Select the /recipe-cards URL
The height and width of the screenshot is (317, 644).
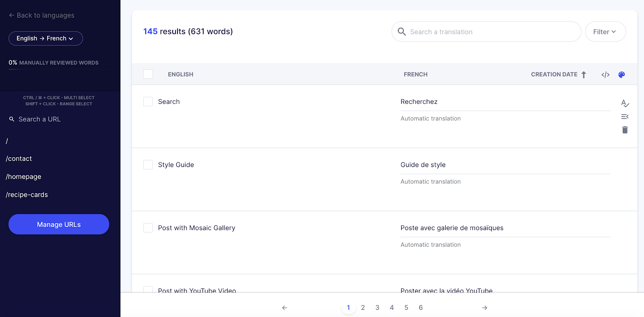point(27,195)
